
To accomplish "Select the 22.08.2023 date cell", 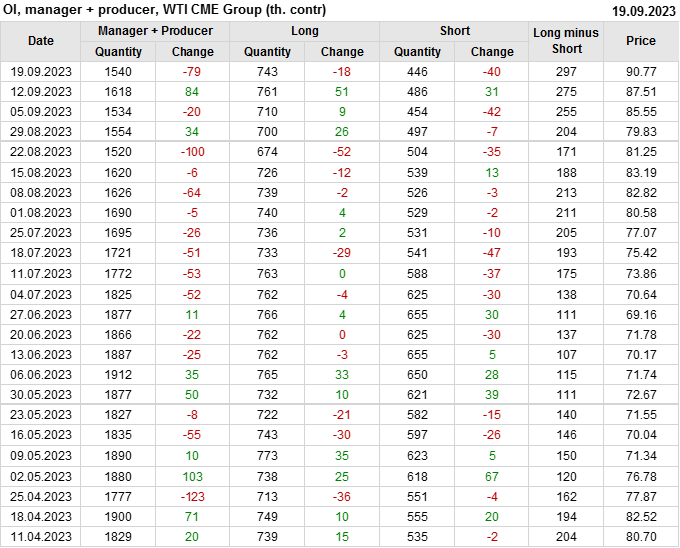I will tap(41, 152).
